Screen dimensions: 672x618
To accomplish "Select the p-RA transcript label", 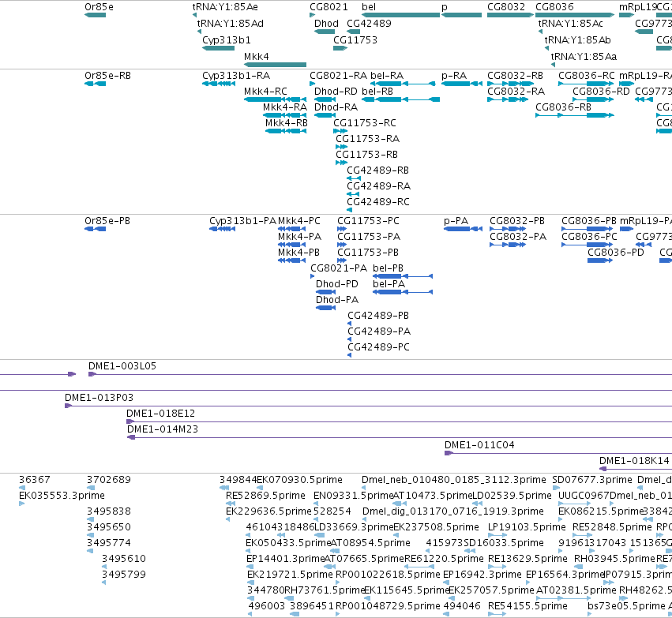I will pyautogui.click(x=454, y=76).
